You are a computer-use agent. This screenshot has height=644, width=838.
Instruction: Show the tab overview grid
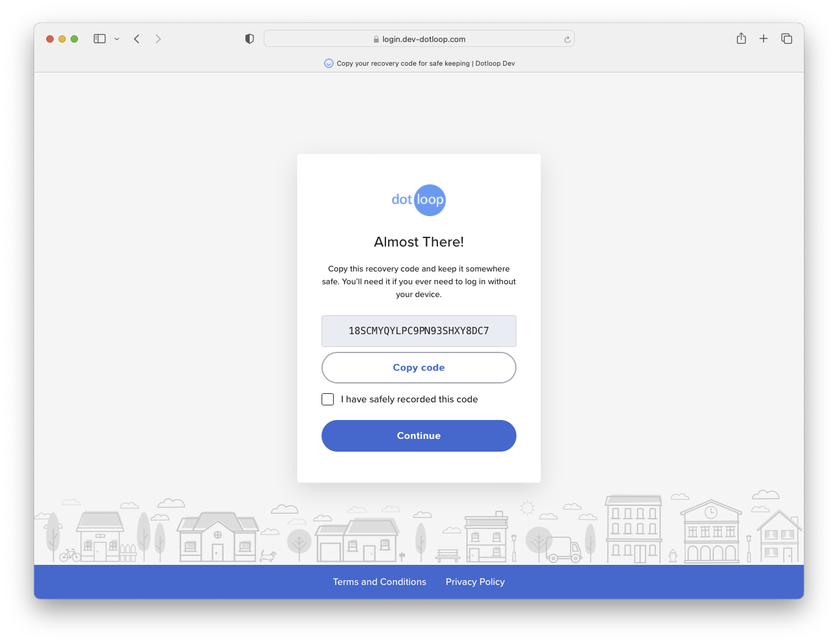pos(786,38)
